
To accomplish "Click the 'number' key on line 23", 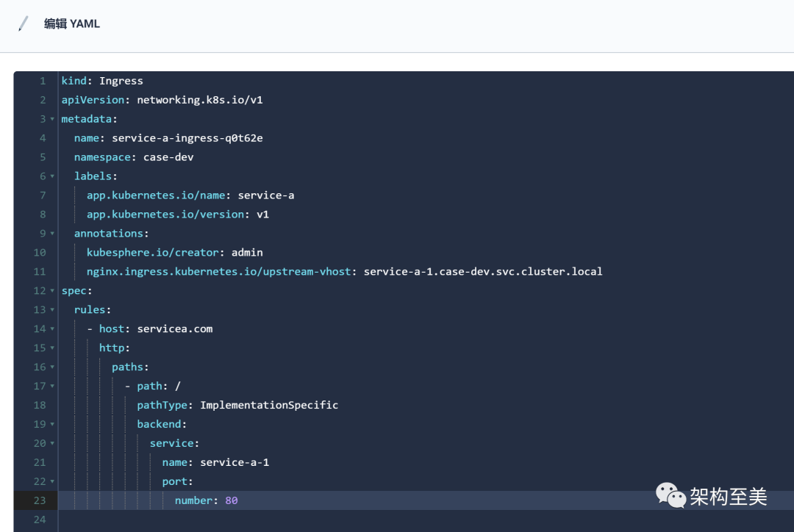I will click(193, 500).
